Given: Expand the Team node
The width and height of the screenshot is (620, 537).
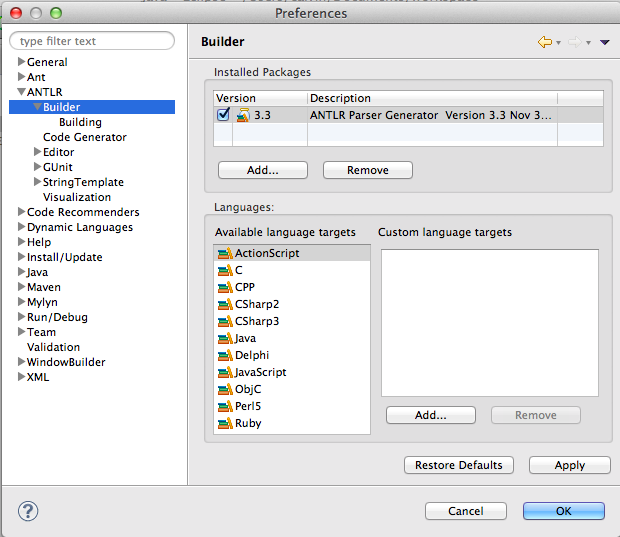Looking at the screenshot, I should coord(21,332).
